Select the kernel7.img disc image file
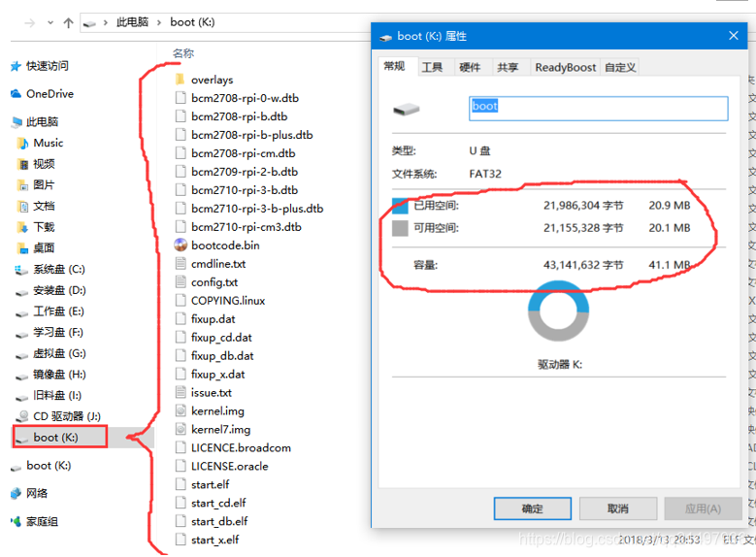Screen dimensions: 756x557 (214, 429)
